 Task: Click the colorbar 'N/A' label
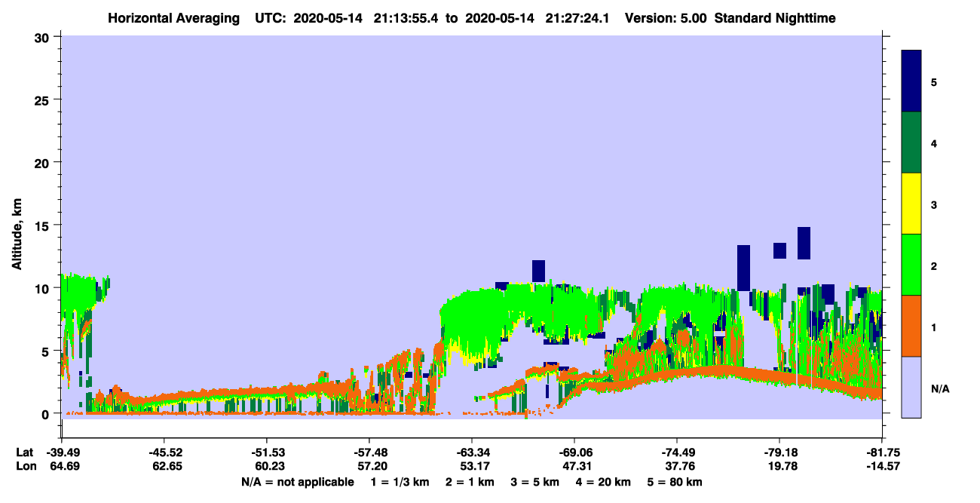tap(939, 389)
